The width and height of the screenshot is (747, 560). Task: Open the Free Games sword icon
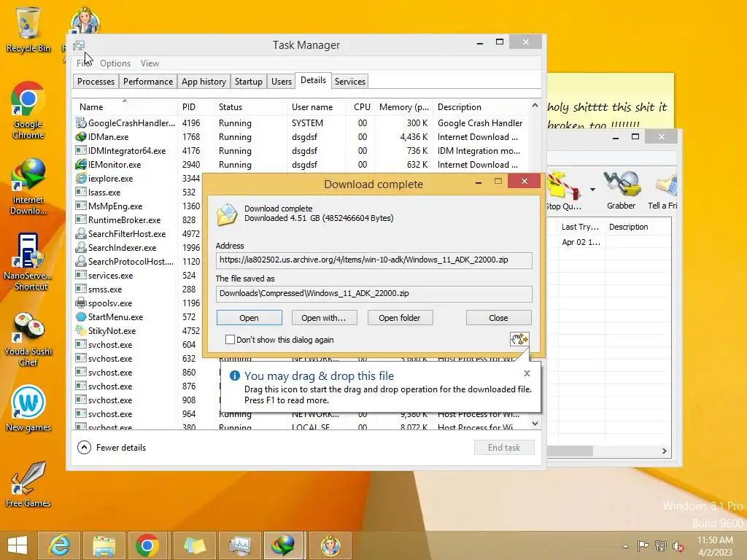click(x=28, y=485)
